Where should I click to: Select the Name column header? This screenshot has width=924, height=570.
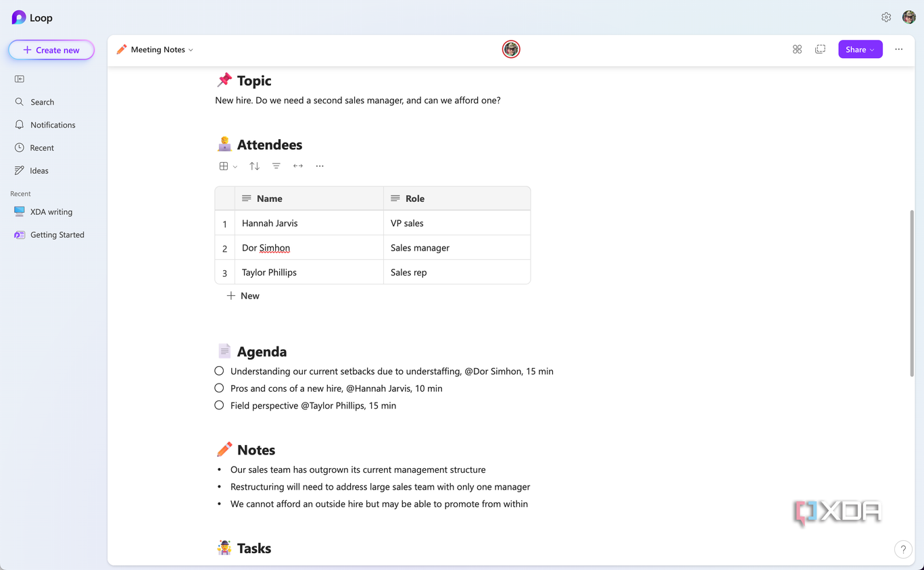(x=309, y=199)
